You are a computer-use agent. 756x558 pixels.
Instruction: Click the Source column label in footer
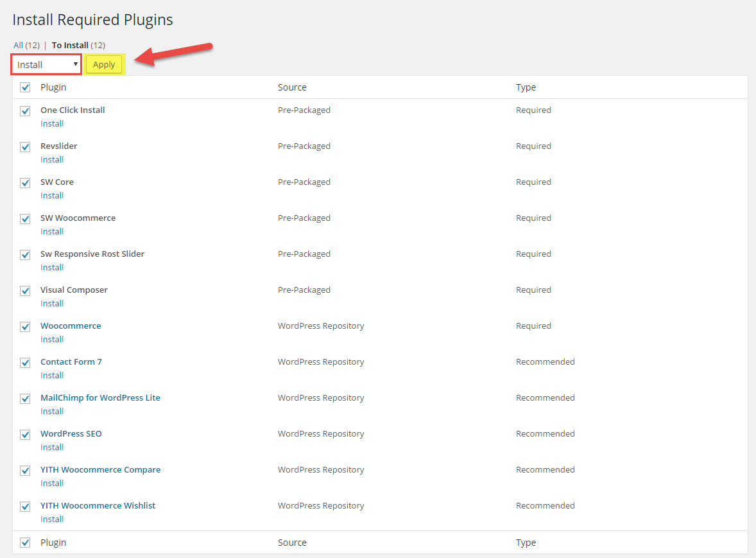(292, 543)
